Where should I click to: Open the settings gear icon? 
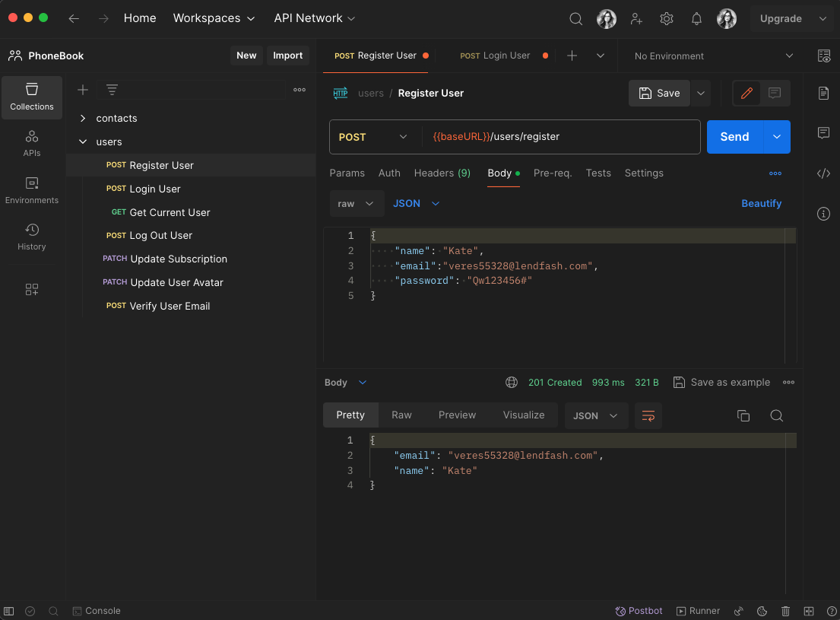click(x=667, y=19)
